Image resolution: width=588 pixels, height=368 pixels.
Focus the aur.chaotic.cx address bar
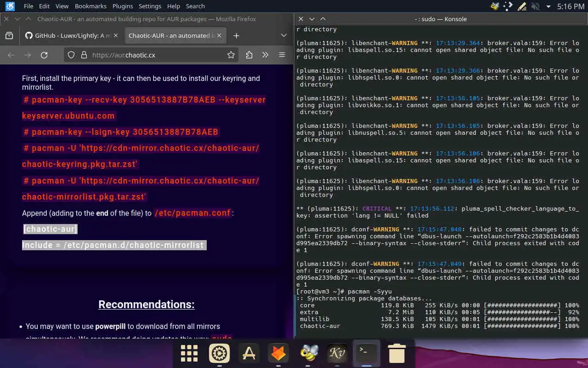(x=152, y=55)
